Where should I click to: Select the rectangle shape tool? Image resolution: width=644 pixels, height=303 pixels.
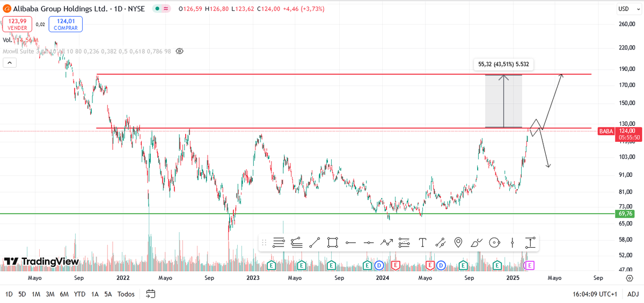coord(332,243)
